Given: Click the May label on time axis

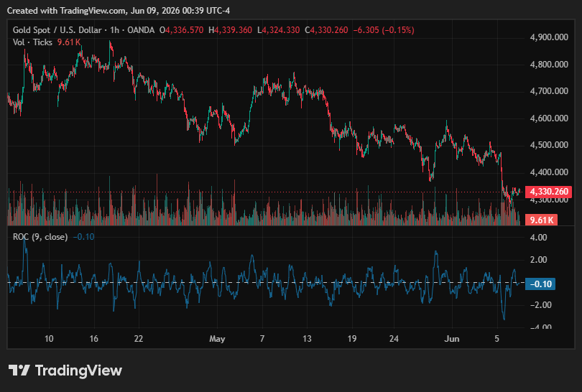Looking at the screenshot, I should 217,339.
